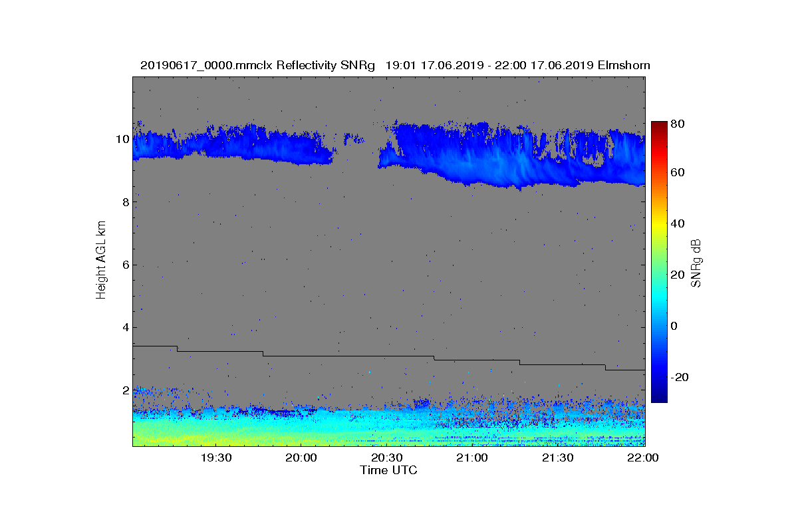Click the colorbar value 0
The height and width of the screenshot is (532, 798).
[675, 326]
